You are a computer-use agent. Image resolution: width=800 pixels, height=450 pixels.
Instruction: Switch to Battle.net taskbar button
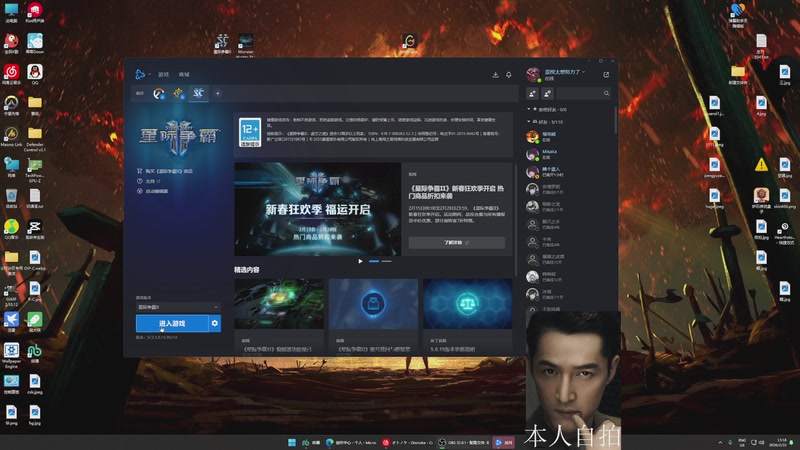point(504,442)
